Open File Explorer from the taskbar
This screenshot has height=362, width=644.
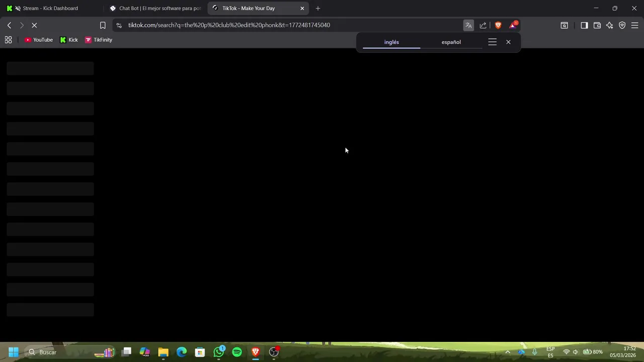163,352
